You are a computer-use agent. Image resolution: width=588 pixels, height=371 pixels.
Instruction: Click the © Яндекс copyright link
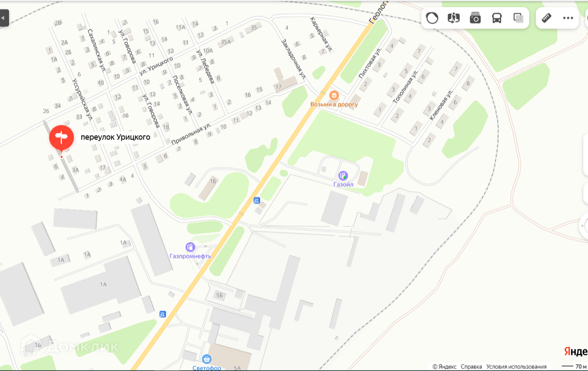coord(445,367)
